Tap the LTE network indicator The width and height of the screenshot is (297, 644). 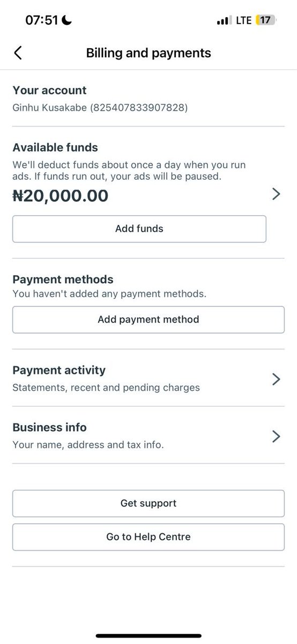click(243, 20)
